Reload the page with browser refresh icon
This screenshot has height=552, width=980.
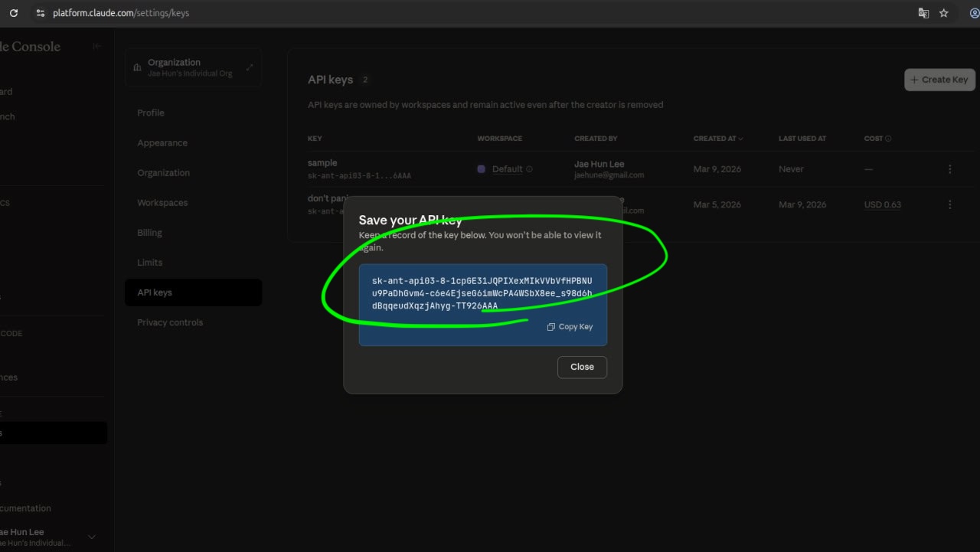click(13, 13)
